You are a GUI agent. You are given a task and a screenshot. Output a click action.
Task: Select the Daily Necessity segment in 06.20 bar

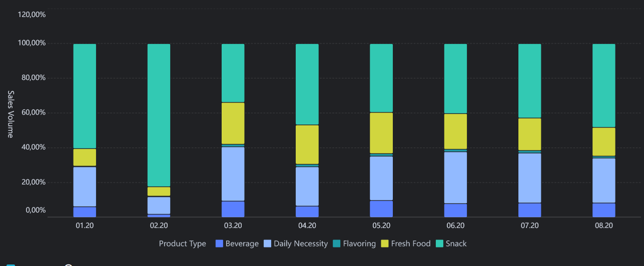455,177
